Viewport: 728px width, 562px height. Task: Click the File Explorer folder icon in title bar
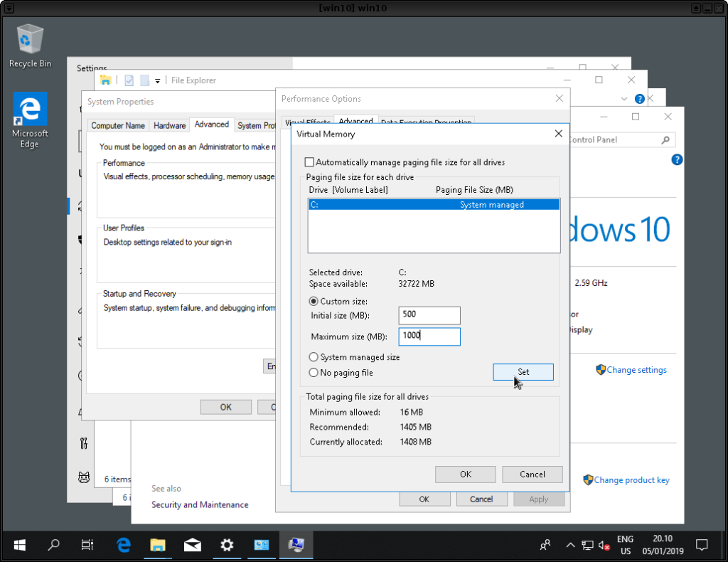tap(106, 80)
